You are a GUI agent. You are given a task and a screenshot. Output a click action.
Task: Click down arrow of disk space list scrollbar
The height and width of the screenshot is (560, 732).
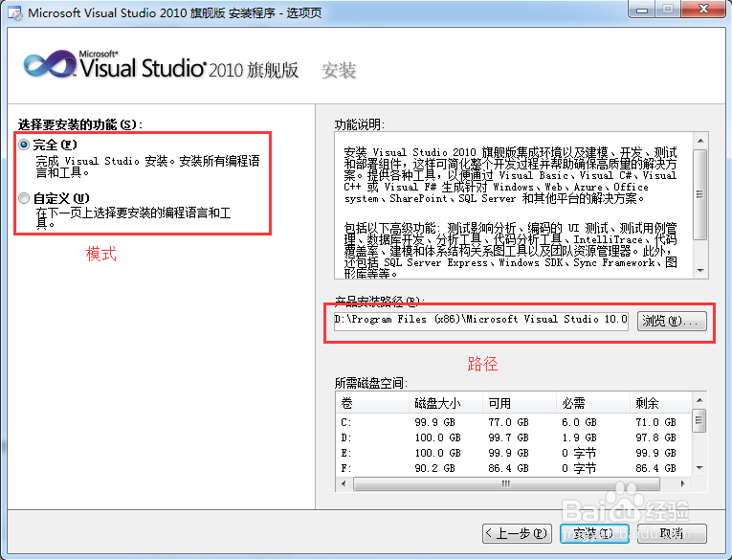point(699,468)
